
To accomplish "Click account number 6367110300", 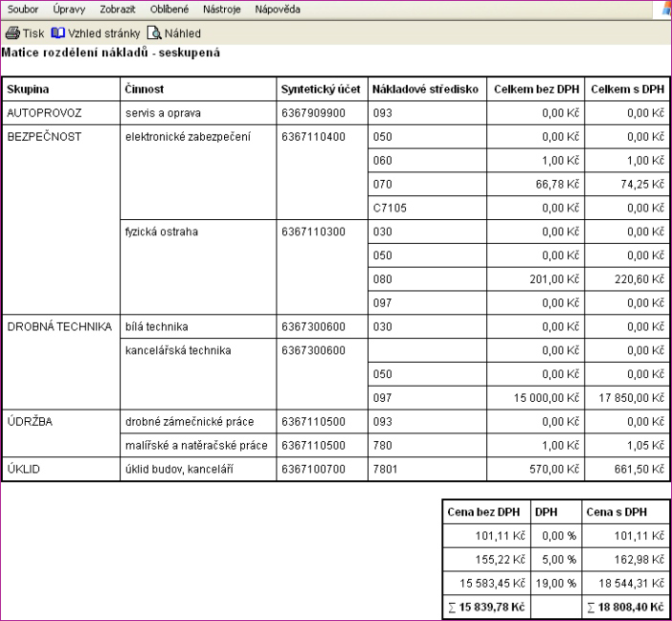I will [313, 232].
